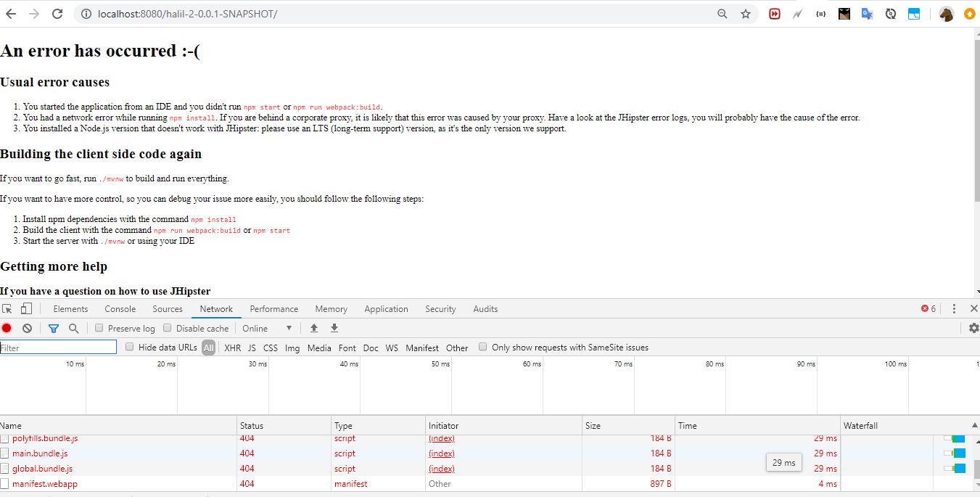Open the black mask extension icon
Screen dimensions: 980x497
[844, 14]
